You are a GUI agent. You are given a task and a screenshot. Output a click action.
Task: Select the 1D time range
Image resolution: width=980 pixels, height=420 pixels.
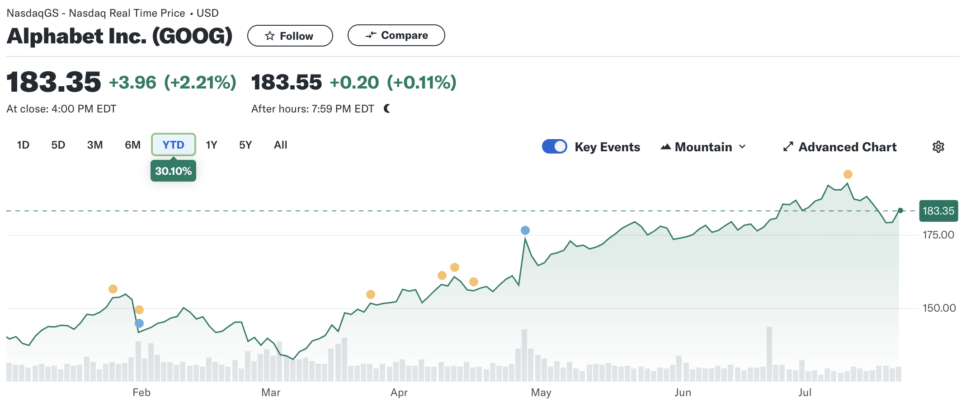click(23, 145)
